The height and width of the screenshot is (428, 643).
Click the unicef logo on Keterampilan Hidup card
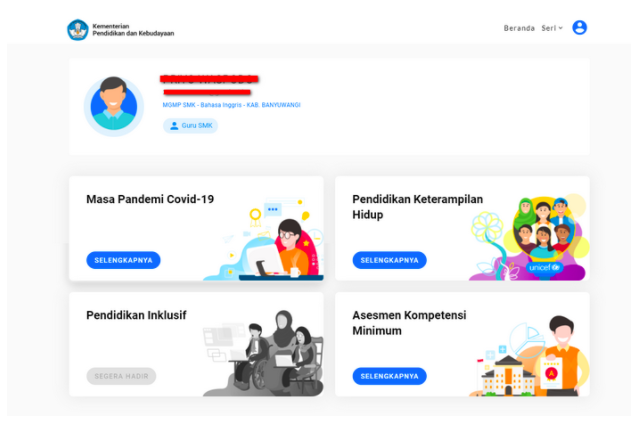[544, 267]
